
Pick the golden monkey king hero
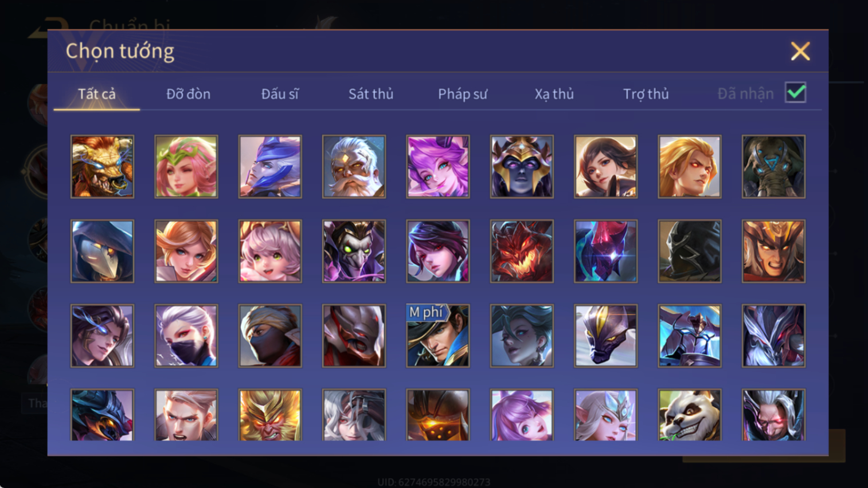click(270, 415)
